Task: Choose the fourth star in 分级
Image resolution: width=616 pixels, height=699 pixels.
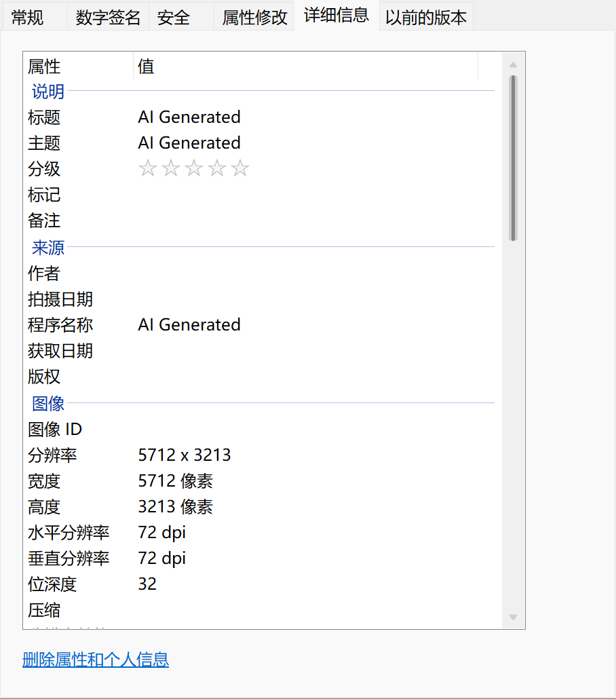Action: click(x=216, y=168)
